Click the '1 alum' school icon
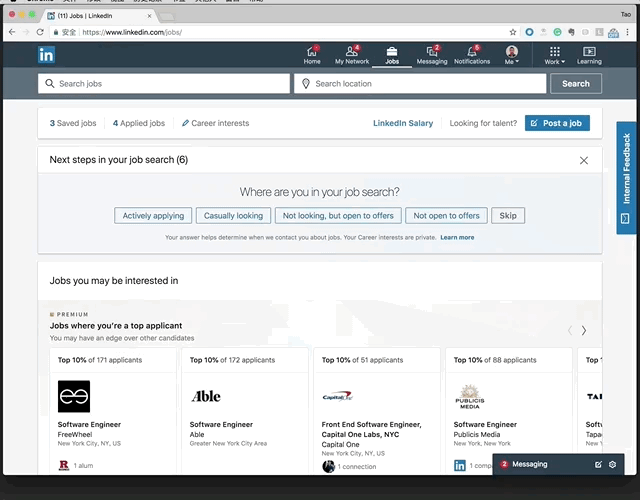This screenshot has width=640, height=500. (64, 465)
